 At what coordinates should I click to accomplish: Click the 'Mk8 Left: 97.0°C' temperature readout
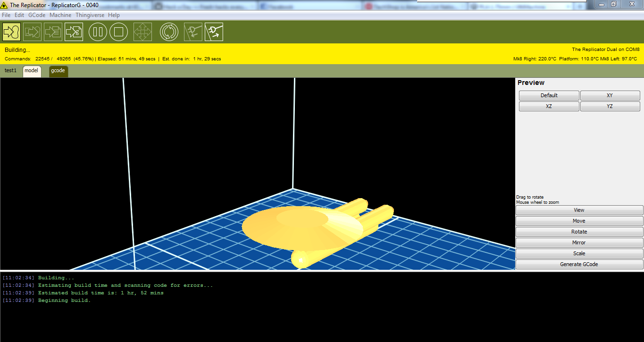pos(619,59)
